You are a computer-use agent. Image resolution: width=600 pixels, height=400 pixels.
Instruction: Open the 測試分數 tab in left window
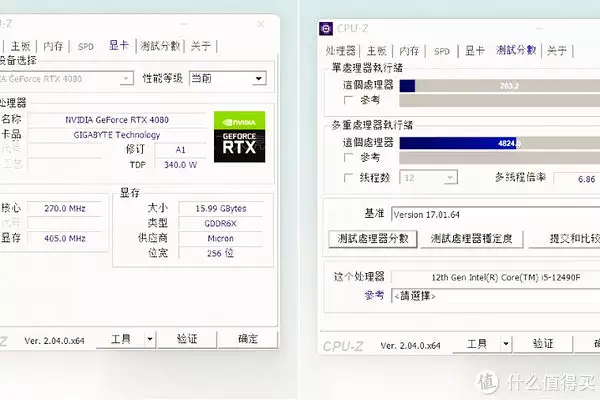pyautogui.click(x=160, y=46)
